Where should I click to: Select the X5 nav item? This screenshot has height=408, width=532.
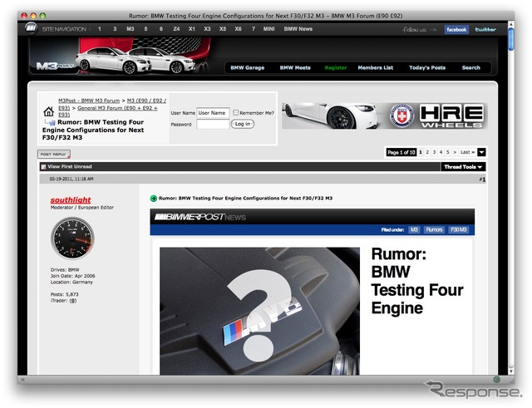pyautogui.click(x=223, y=29)
